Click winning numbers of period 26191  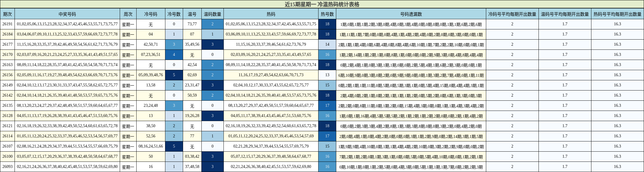click(x=67, y=24)
